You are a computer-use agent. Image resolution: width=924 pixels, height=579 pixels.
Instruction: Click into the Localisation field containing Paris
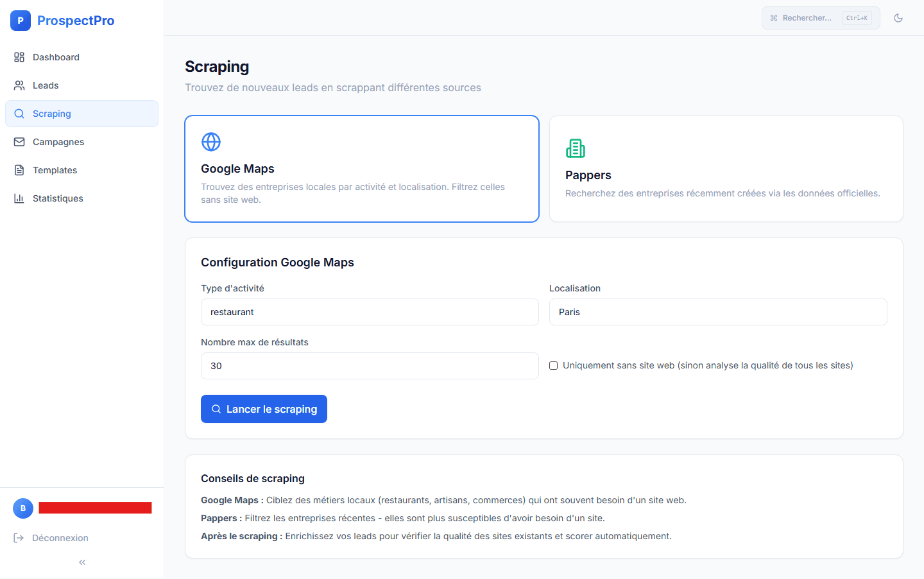[718, 312]
